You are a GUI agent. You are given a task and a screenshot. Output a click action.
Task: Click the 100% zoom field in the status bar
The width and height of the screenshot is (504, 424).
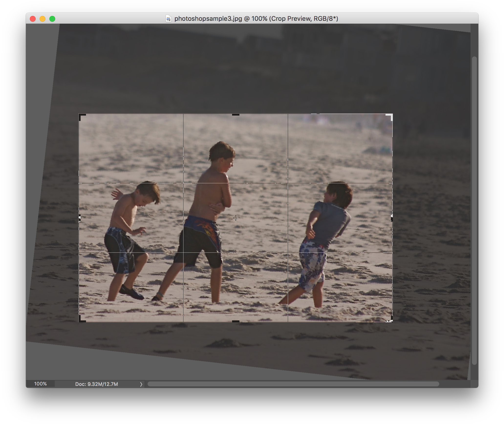tap(41, 384)
